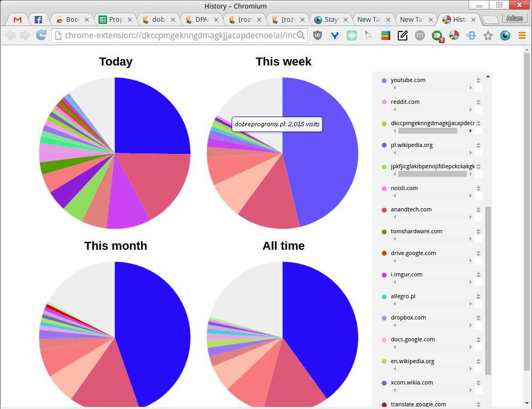Screen dimensions: 532x409
Task: Select the 'dropbox.com' legend entry
Action: pos(408,317)
